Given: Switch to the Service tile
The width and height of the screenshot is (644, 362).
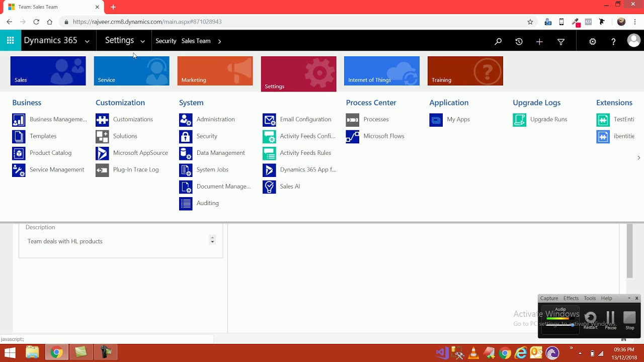Looking at the screenshot, I should click(132, 71).
